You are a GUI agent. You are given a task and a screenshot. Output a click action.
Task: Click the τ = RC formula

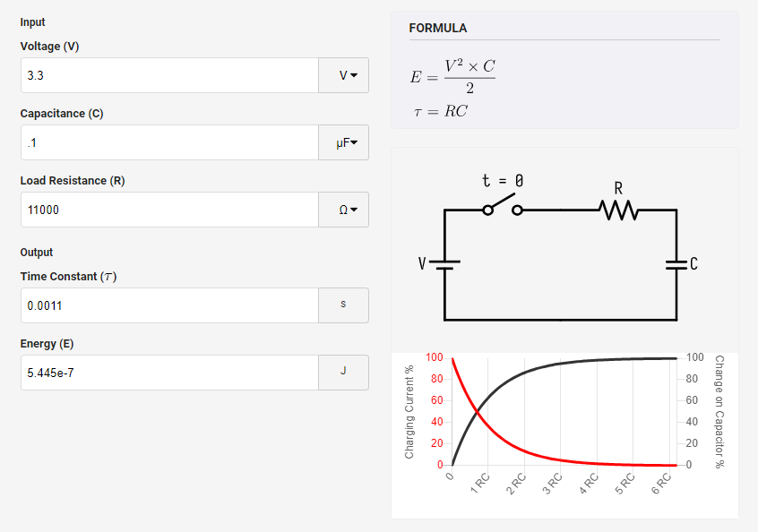click(441, 112)
